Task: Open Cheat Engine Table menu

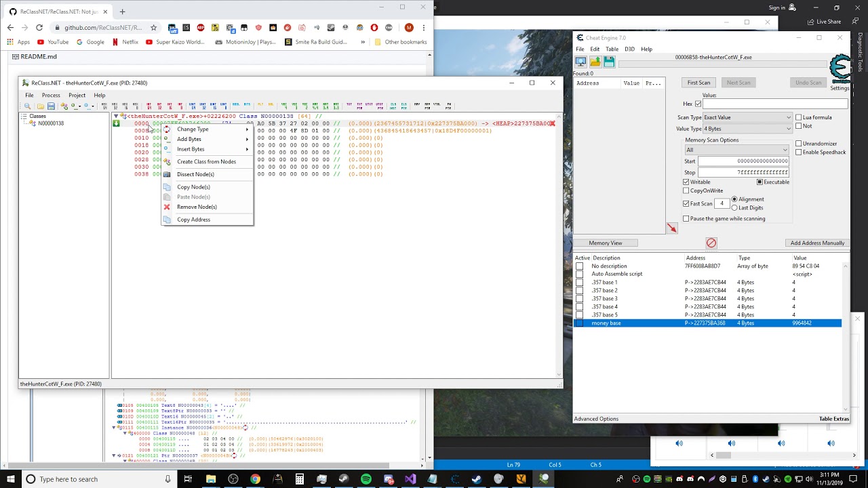Action: coord(612,49)
